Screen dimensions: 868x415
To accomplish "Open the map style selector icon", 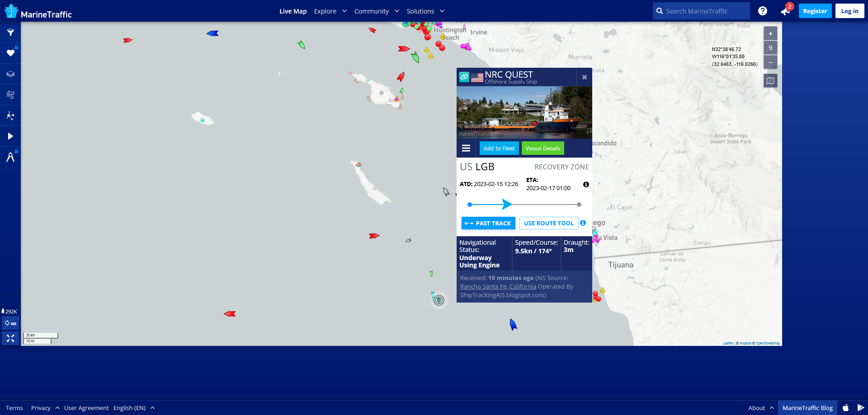I will 770,81.
